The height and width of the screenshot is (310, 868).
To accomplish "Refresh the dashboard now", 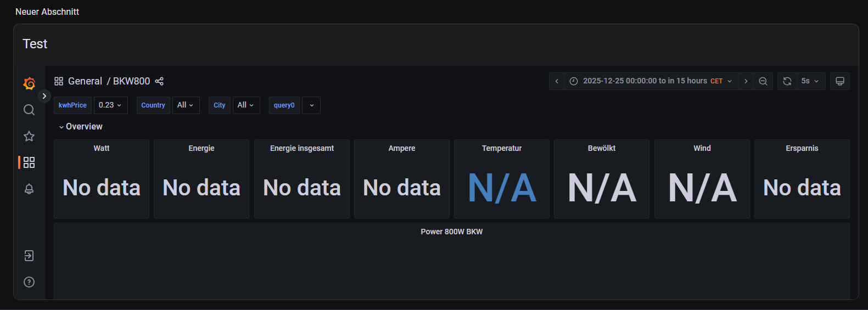I will (787, 81).
